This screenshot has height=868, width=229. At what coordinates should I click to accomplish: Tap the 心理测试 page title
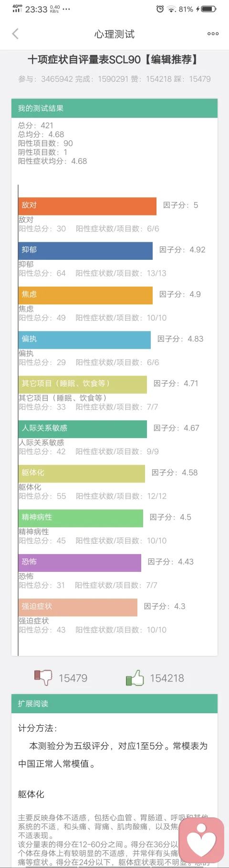114,34
